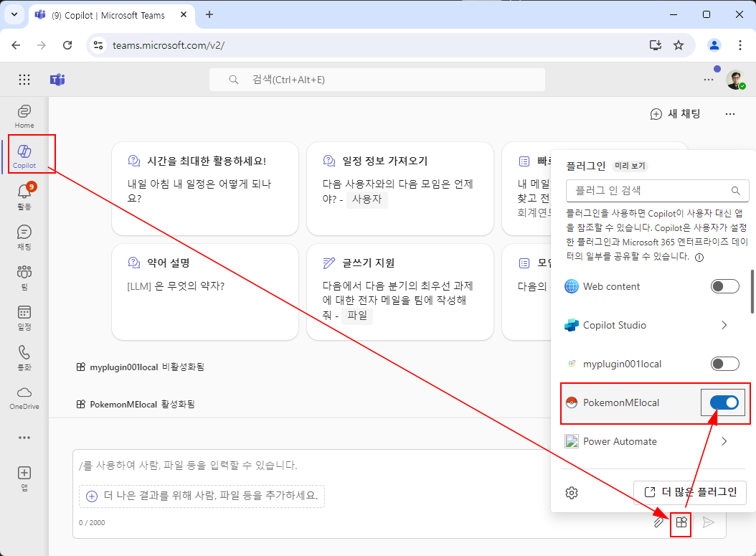Show more apps via sidebar ellipsis
The image size is (756, 556).
[24, 438]
